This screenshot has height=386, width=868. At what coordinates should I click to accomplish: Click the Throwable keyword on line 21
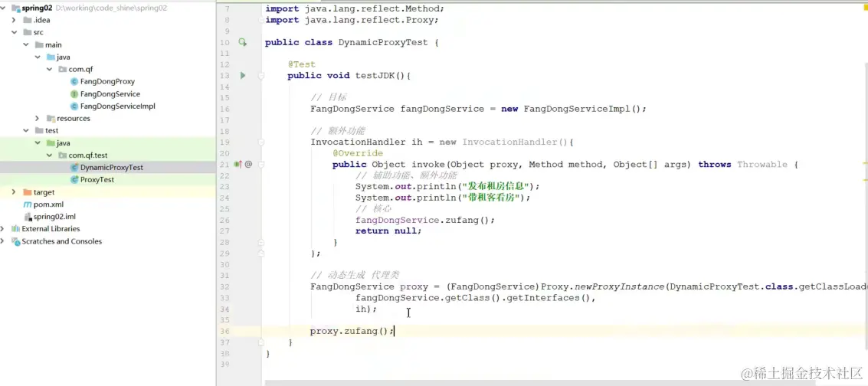(x=762, y=164)
